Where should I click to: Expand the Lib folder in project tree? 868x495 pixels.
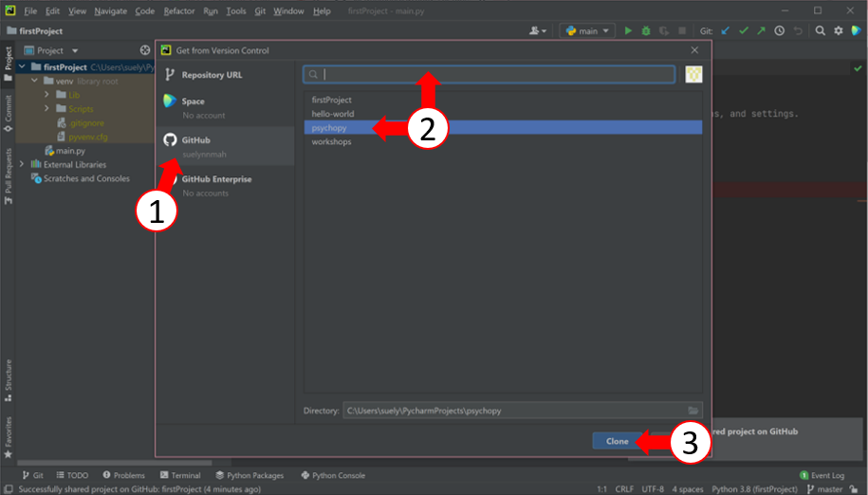point(47,95)
